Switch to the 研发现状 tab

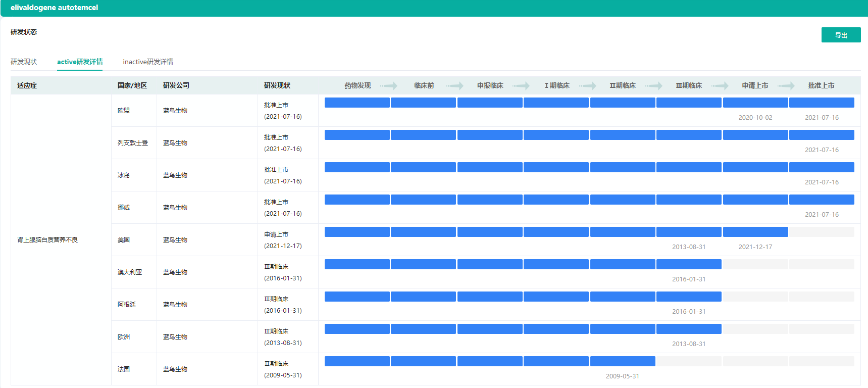(x=24, y=62)
